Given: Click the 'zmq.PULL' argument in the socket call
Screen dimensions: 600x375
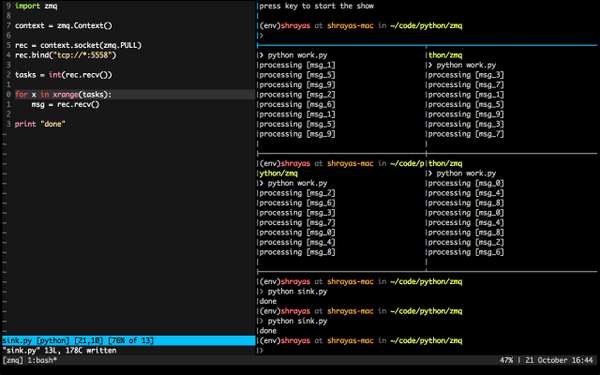Looking at the screenshot, I should click(121, 45).
